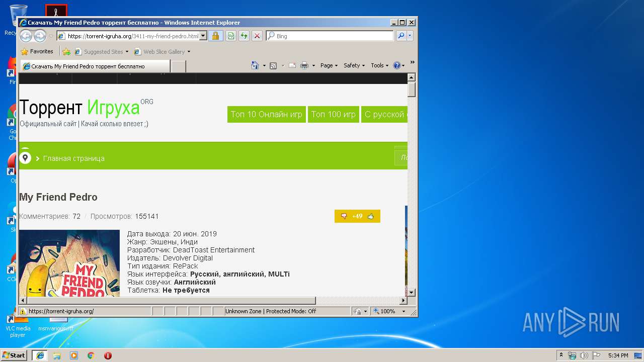
Task: Click the status bar warning icon
Action: (x=23, y=311)
